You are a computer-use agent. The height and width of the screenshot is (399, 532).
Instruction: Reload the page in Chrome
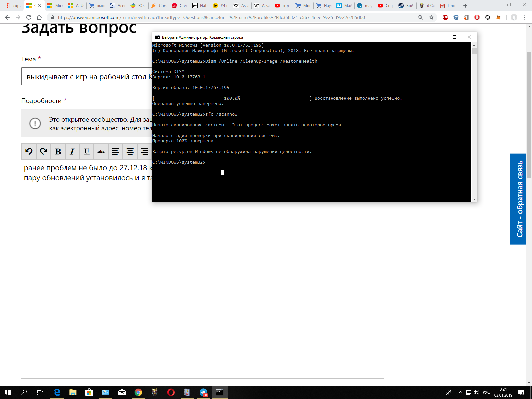coord(29,17)
